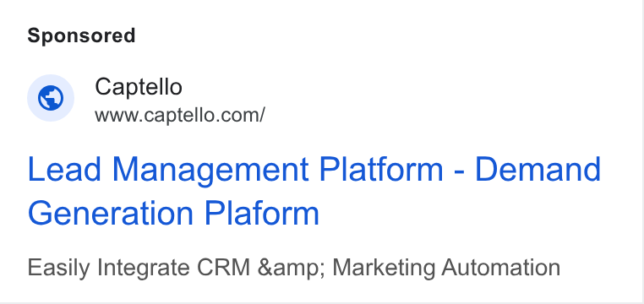Click the www.captello.com/ URL text
This screenshot has width=644, height=304.
click(x=180, y=116)
